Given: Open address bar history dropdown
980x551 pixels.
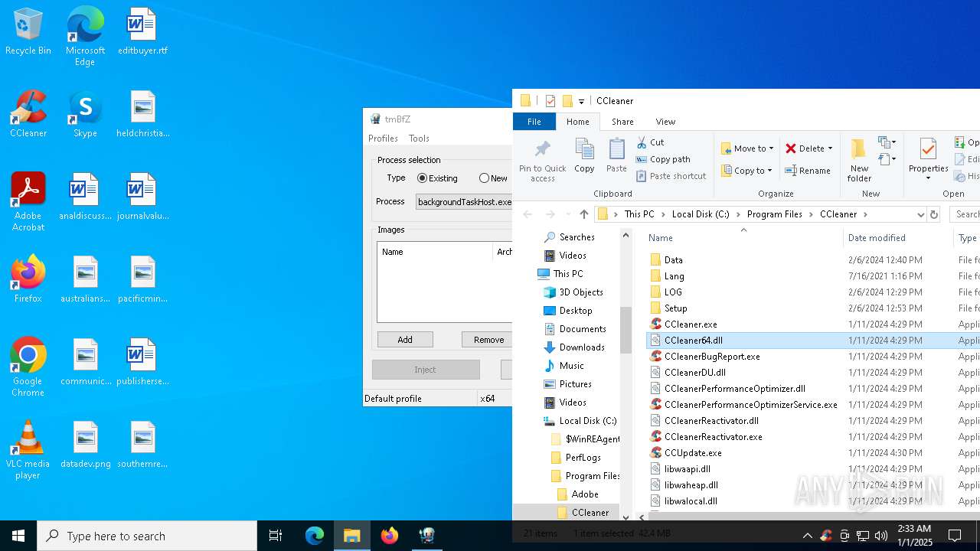Looking at the screenshot, I should click(920, 214).
